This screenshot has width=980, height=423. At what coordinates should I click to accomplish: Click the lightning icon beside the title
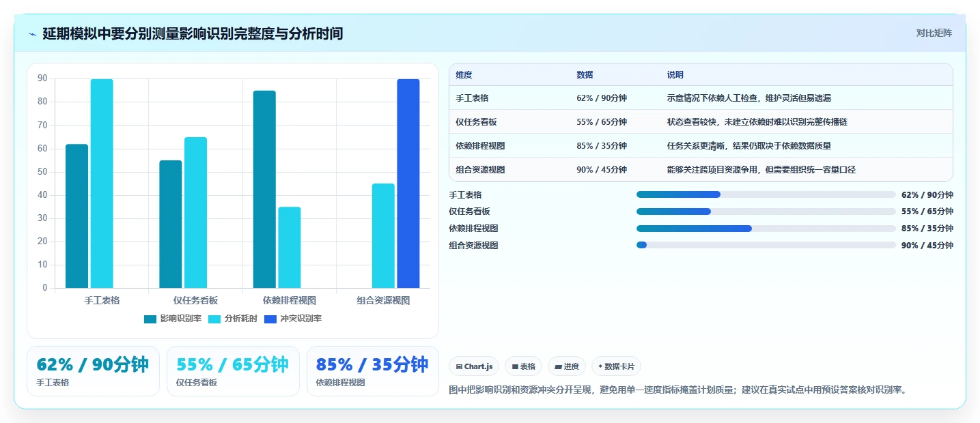(x=32, y=34)
